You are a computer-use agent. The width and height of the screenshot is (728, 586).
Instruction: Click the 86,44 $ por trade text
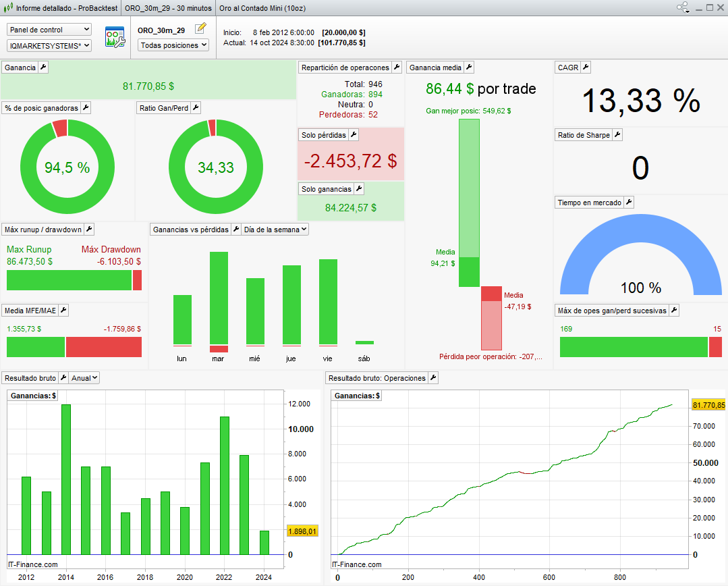[x=481, y=88]
